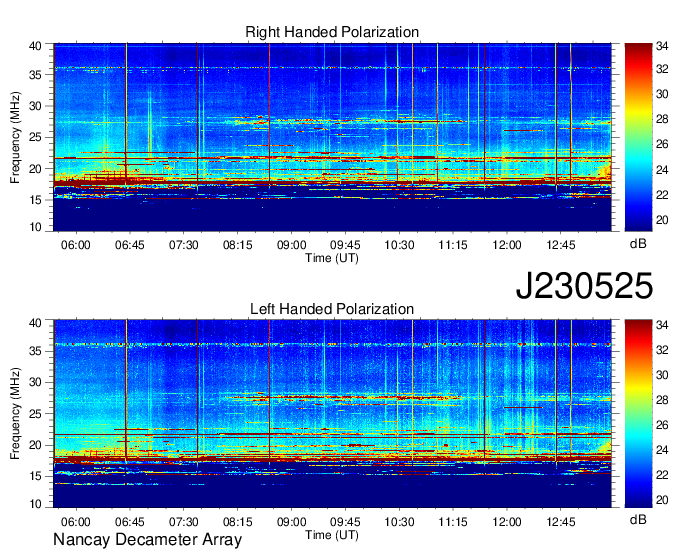Click the 15 MHz tick of Right Handed plot
Screen dimensions: 680x552
(x=35, y=200)
